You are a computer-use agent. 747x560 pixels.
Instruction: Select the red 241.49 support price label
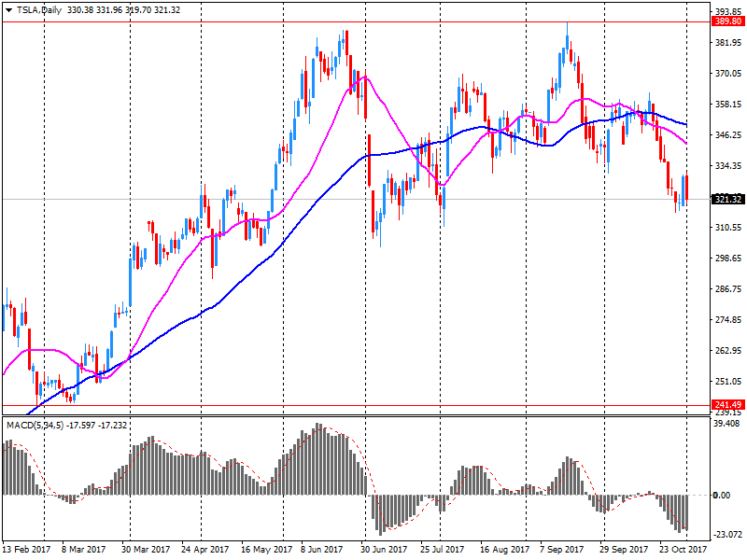click(x=728, y=404)
